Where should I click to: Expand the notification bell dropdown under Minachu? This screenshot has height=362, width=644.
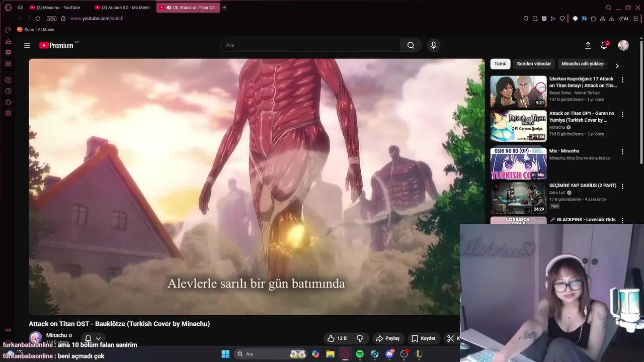98,339
